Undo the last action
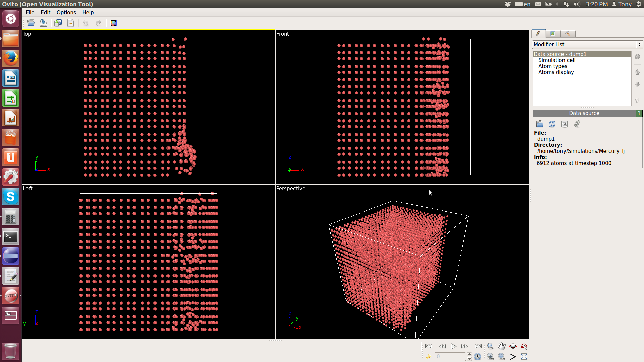The height and width of the screenshot is (362, 644). 85,23
